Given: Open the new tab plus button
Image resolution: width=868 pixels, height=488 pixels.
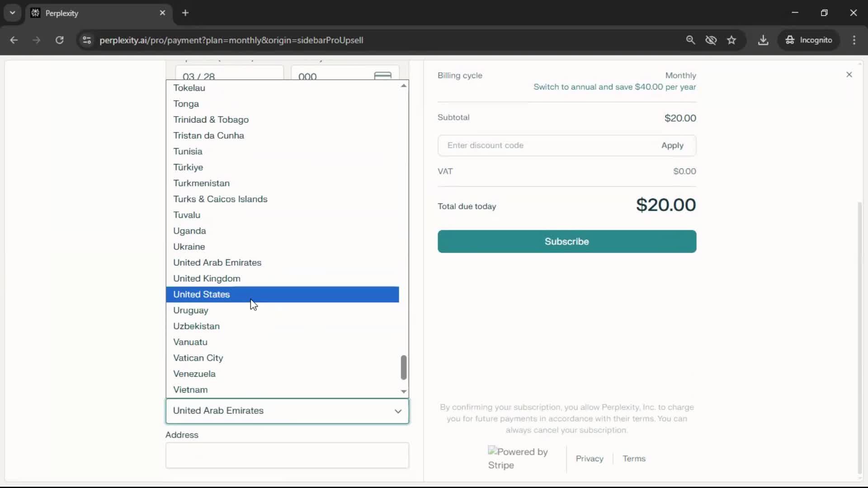Looking at the screenshot, I should (x=185, y=13).
